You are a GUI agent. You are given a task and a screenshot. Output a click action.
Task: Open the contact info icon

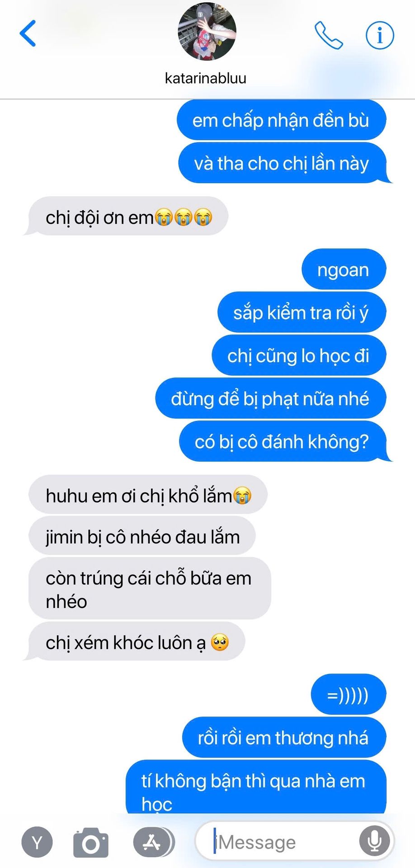point(380,35)
